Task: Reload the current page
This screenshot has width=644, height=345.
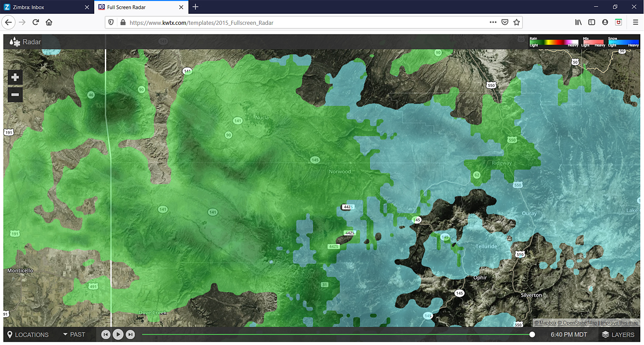Action: [35, 22]
